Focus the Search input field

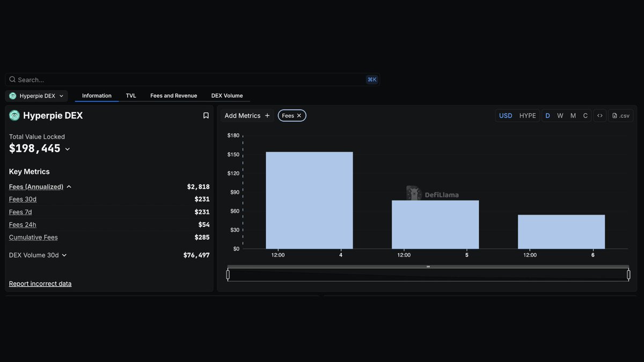click(192, 79)
